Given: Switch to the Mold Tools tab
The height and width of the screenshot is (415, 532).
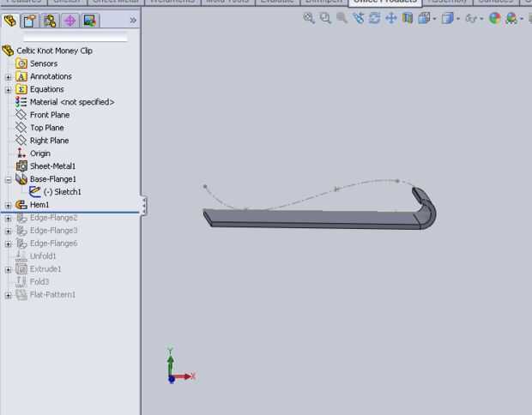Looking at the screenshot, I should click(227, 2).
